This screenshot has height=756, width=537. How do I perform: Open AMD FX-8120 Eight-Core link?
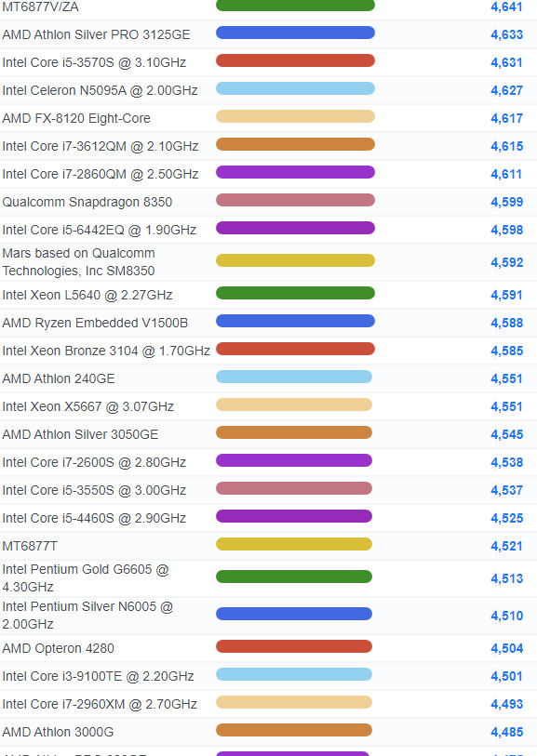(76, 119)
